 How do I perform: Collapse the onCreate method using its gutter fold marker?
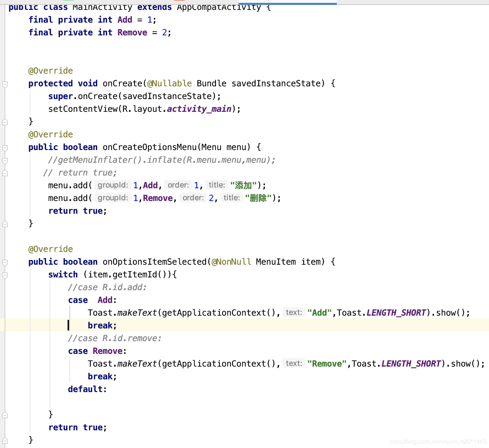(5, 84)
